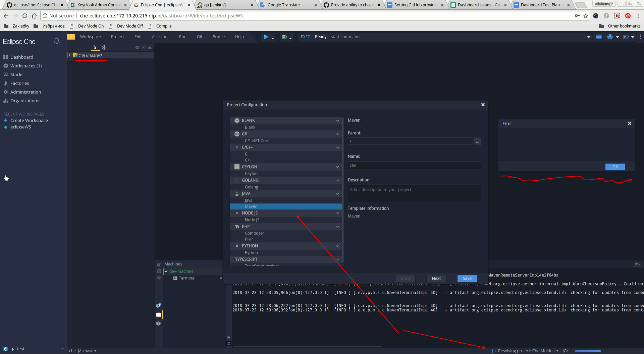Open the Processes list icon on the right toolbar

599,37
